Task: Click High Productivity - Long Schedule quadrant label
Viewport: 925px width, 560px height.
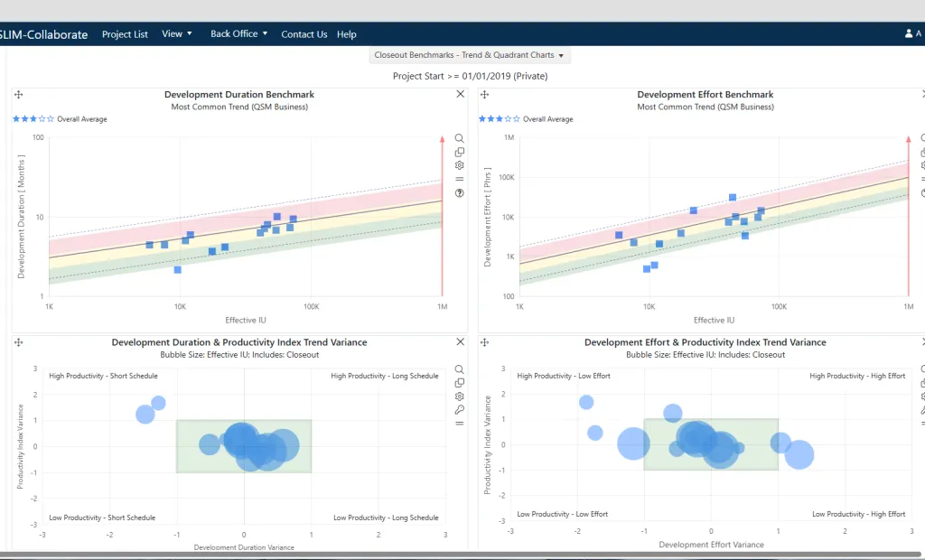Action: coord(385,376)
